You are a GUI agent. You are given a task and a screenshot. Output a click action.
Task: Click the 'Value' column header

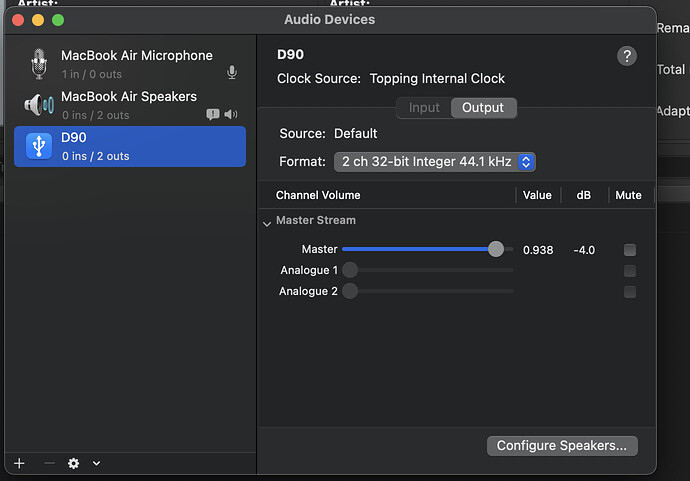coord(537,195)
